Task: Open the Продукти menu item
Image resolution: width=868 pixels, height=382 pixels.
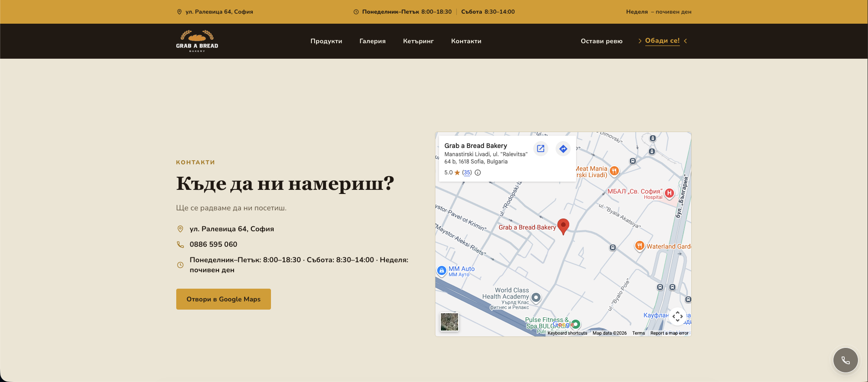Action: 326,41
